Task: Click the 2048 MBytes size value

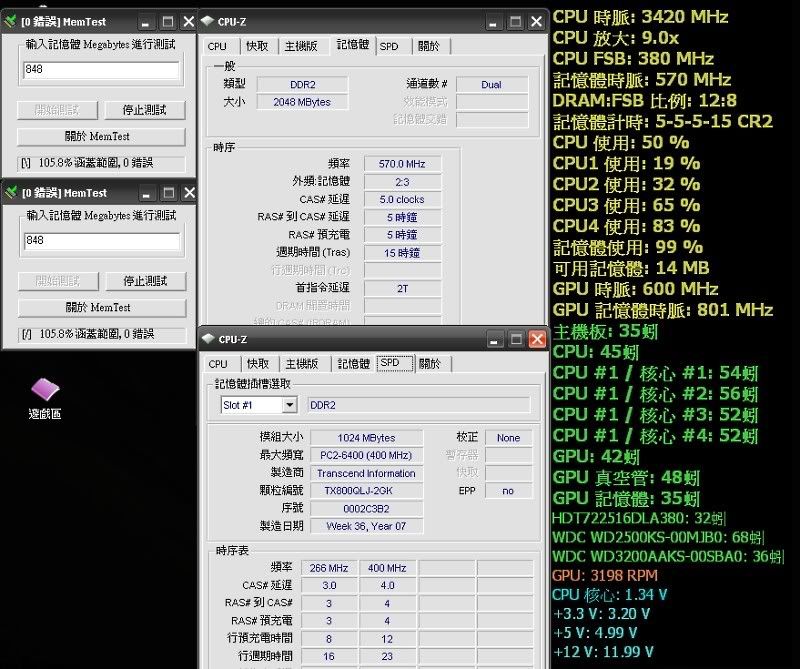Action: 302,102
